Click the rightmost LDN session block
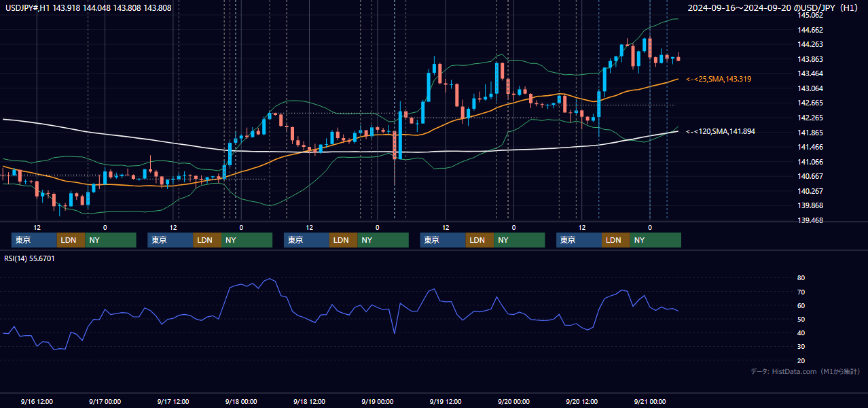The width and height of the screenshot is (868, 408). click(615, 240)
